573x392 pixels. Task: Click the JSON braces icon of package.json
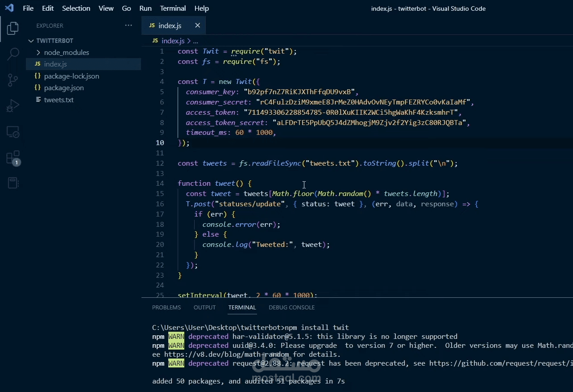click(37, 88)
